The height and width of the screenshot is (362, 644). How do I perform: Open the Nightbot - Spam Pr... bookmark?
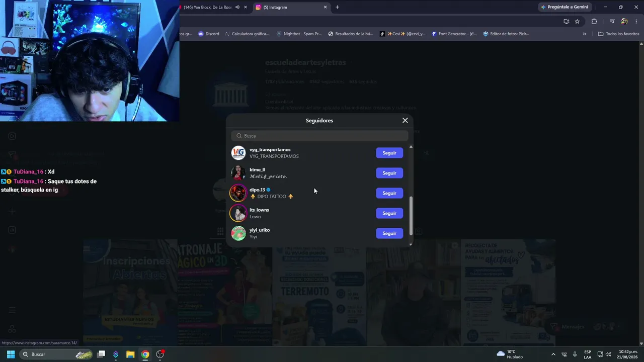point(299,34)
